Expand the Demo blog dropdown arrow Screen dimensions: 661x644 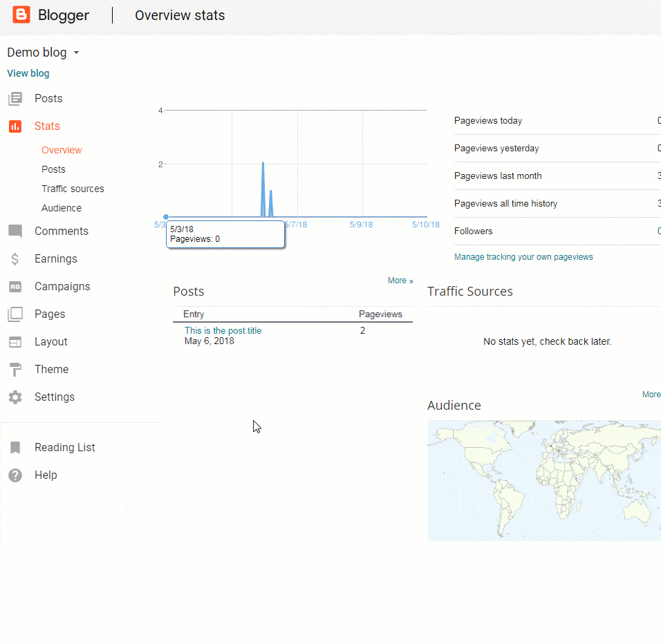click(76, 53)
